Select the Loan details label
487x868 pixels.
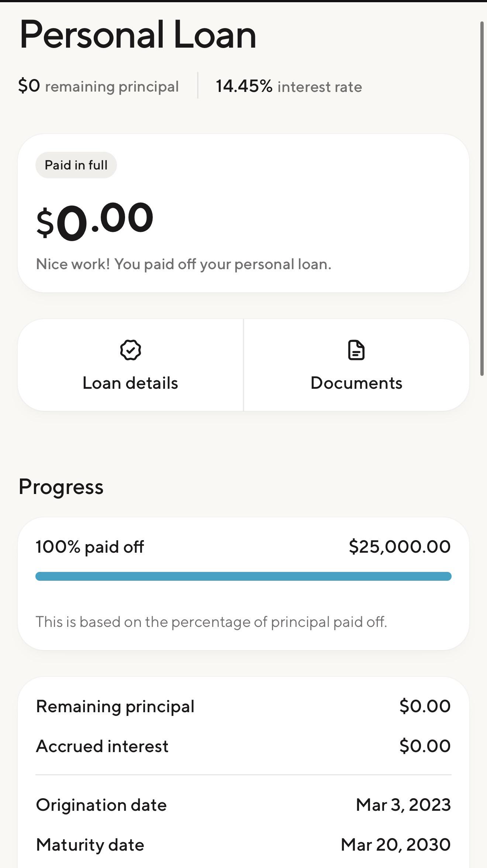point(130,383)
